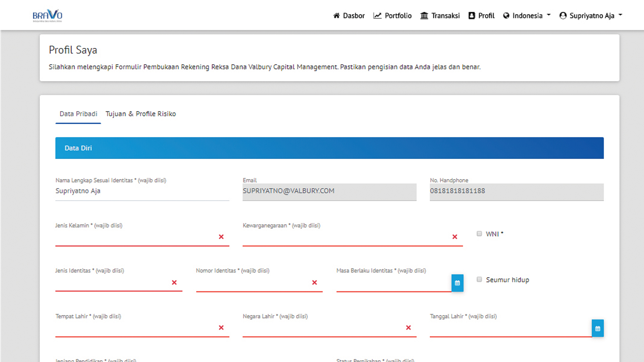Switch to the Tujuan & Profile Risiko tab
The height and width of the screenshot is (362, 644).
coord(141,114)
